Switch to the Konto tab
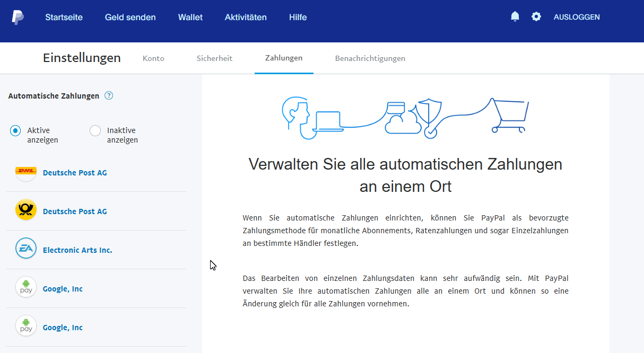This screenshot has height=353, width=644. [153, 58]
